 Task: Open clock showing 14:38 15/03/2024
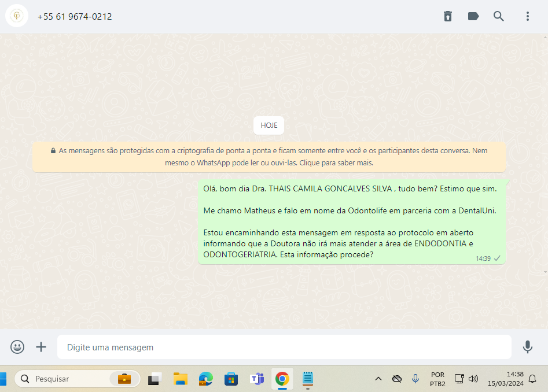click(x=505, y=379)
